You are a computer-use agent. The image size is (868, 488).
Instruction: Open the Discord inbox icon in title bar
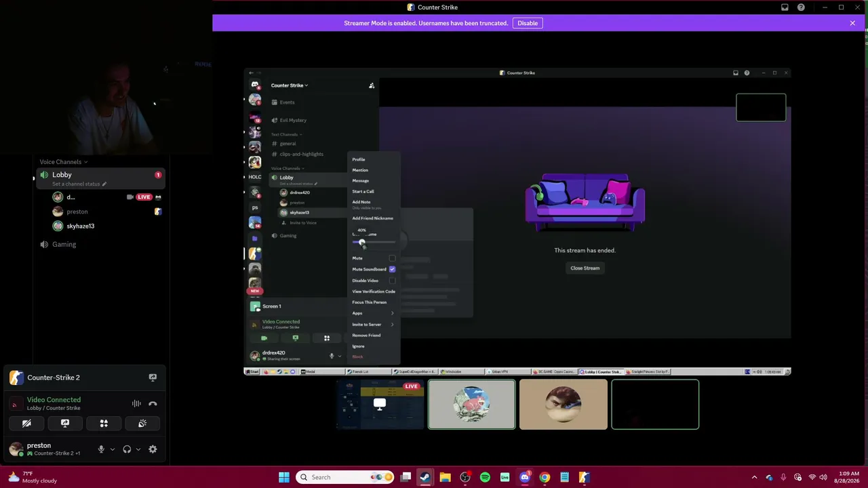(785, 7)
